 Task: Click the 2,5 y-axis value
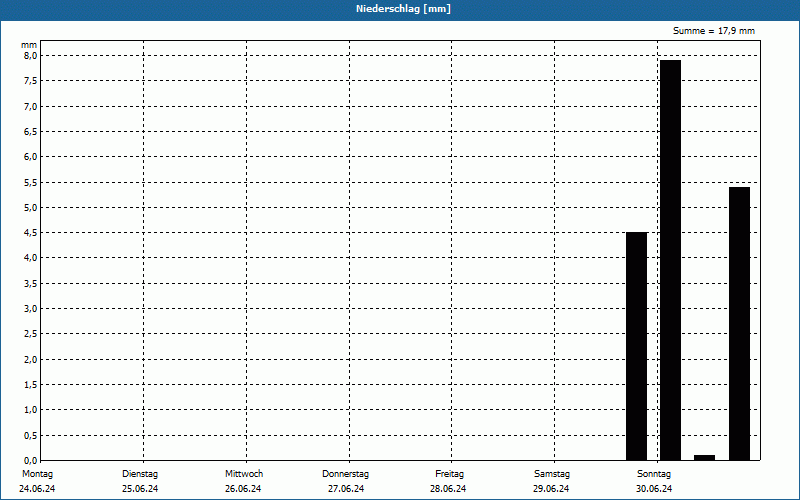[31, 334]
